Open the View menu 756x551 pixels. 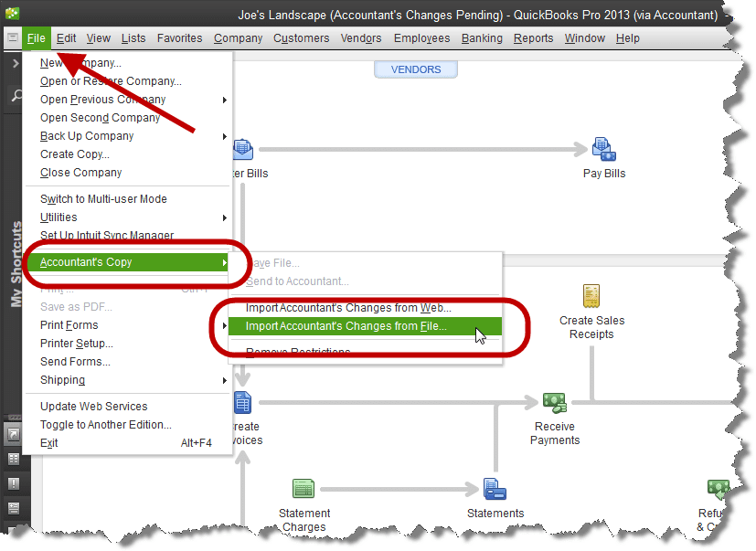point(99,38)
